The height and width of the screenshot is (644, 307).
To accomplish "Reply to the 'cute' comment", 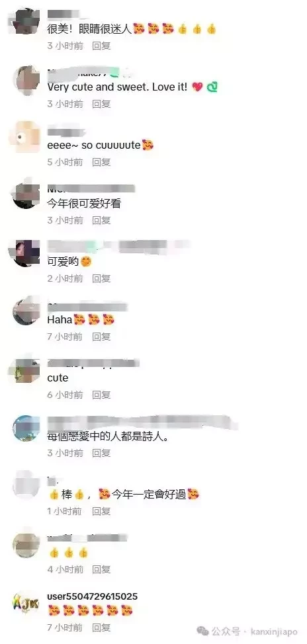I will (x=101, y=395).
